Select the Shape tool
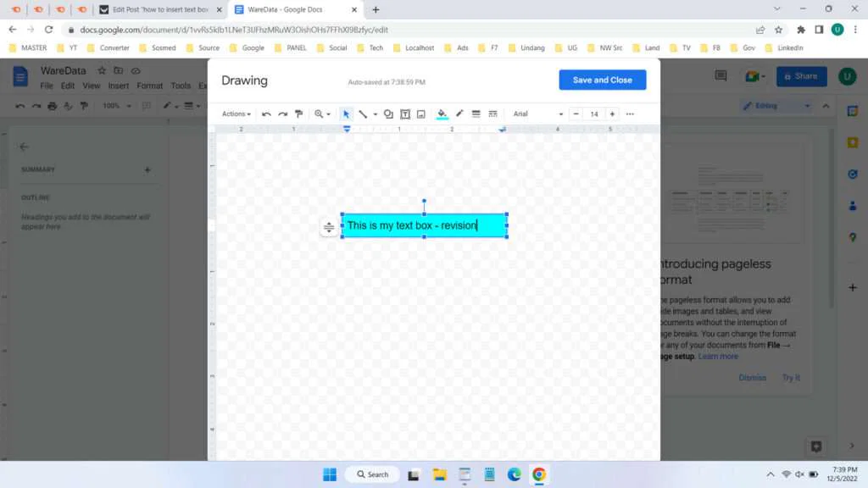Screen dimensions: 868x488 [x=388, y=114]
